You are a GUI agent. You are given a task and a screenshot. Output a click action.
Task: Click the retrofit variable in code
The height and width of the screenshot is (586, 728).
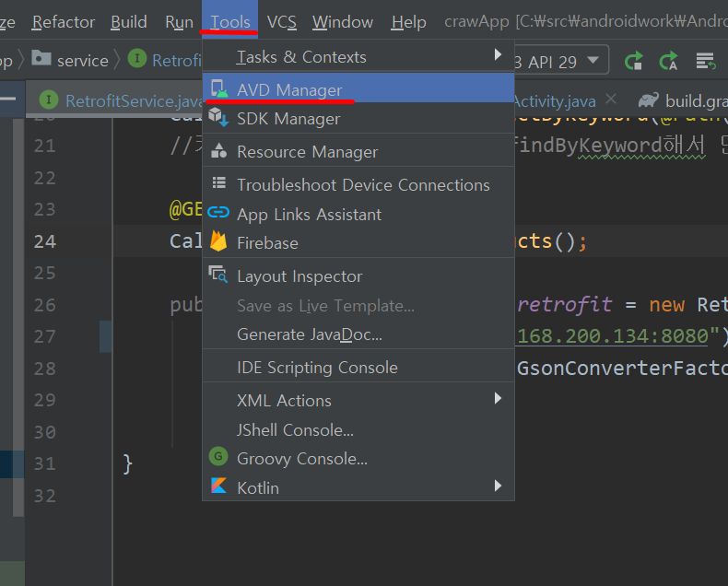565,305
